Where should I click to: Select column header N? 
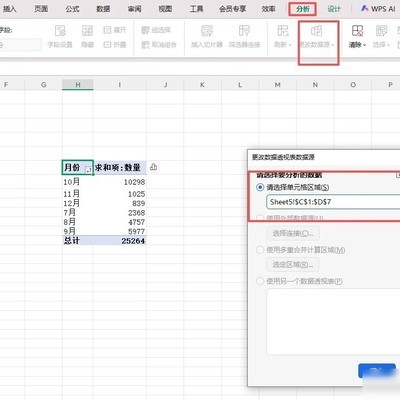(x=315, y=85)
